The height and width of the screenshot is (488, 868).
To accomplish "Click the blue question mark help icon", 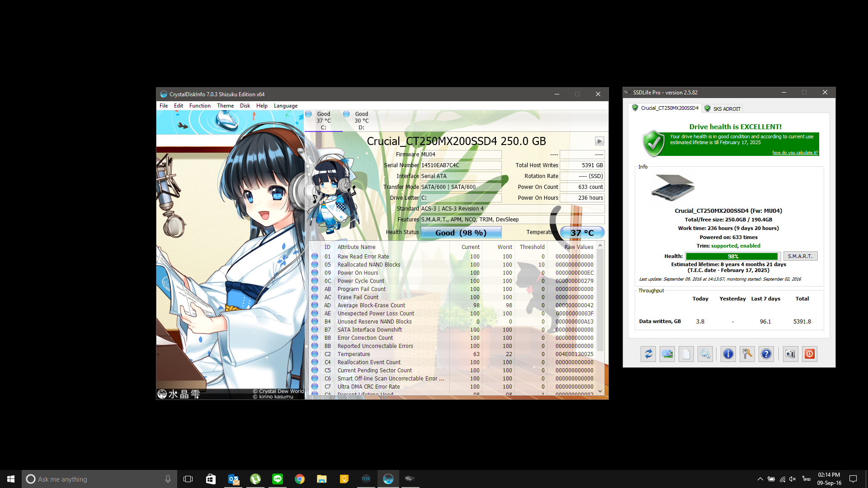I will [766, 354].
